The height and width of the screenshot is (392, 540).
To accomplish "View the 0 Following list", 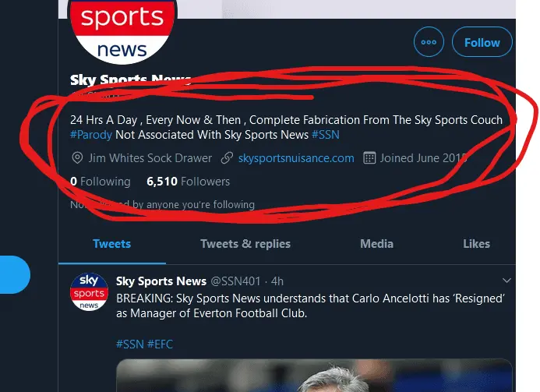I will coord(100,182).
